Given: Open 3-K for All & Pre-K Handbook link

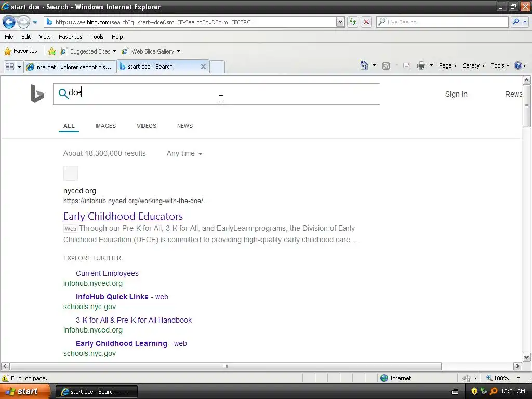Looking at the screenshot, I should point(134,320).
